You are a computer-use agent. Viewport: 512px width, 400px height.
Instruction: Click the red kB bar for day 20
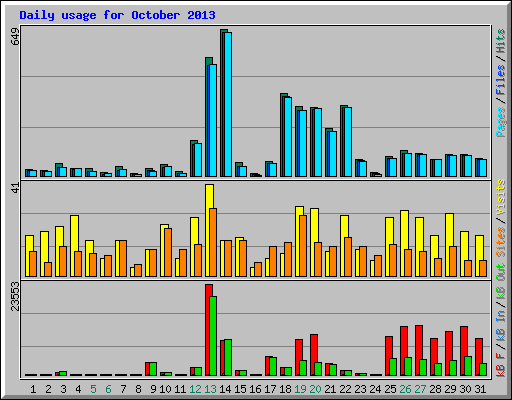pos(314,355)
